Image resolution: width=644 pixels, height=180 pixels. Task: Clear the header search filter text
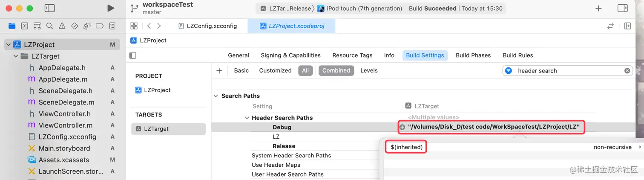click(627, 71)
